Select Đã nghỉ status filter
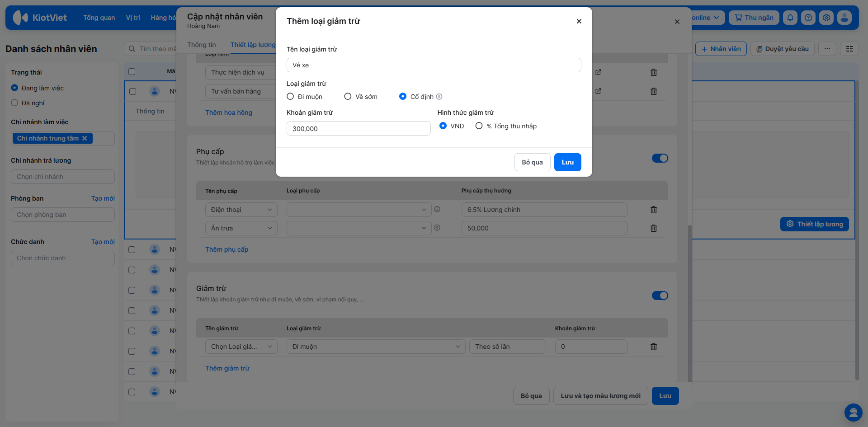868x427 pixels. click(x=14, y=103)
